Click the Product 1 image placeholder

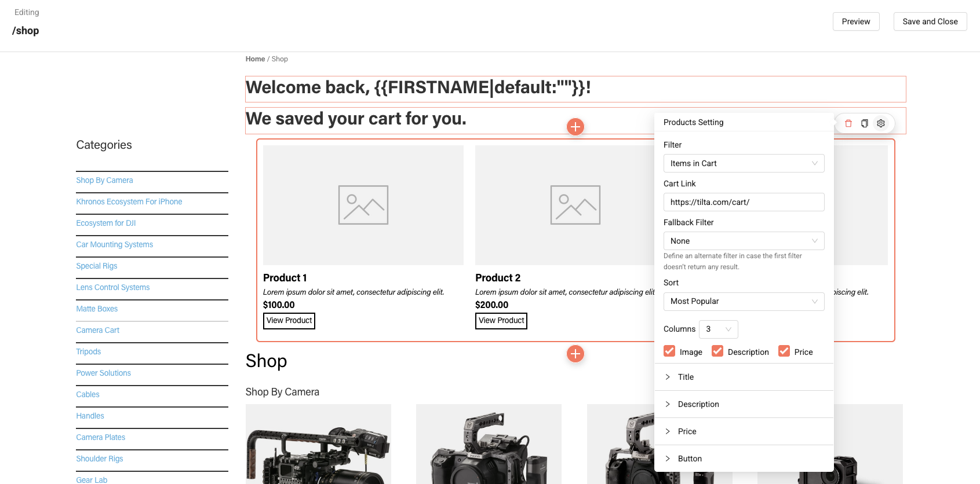pyautogui.click(x=363, y=205)
